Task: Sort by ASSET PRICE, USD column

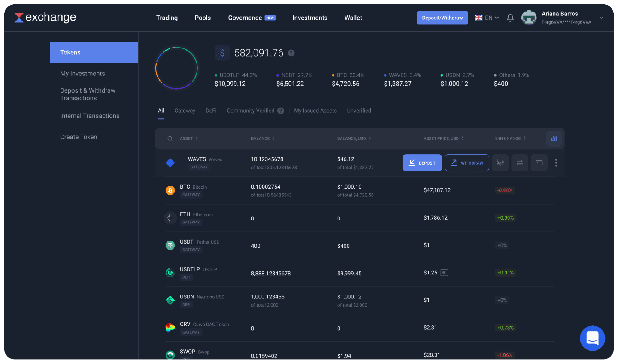Action: pyautogui.click(x=444, y=138)
